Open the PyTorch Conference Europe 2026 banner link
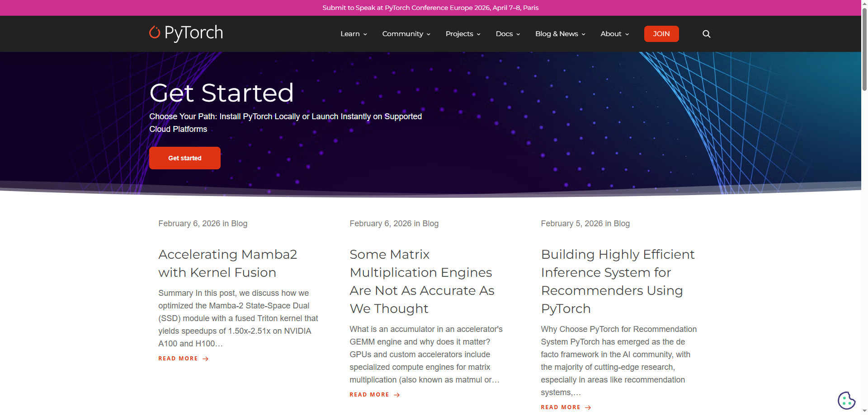Image resolution: width=868 pixels, height=415 pixels. pos(430,7)
